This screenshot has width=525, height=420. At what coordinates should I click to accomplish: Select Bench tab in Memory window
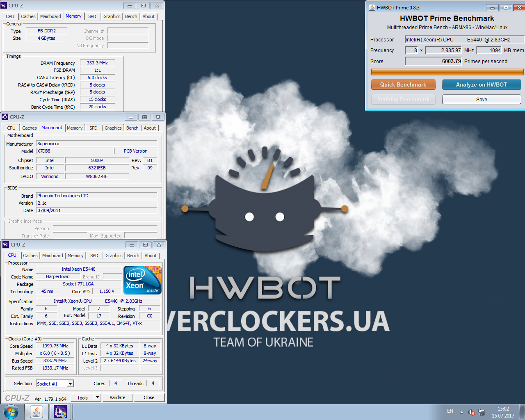click(x=131, y=16)
